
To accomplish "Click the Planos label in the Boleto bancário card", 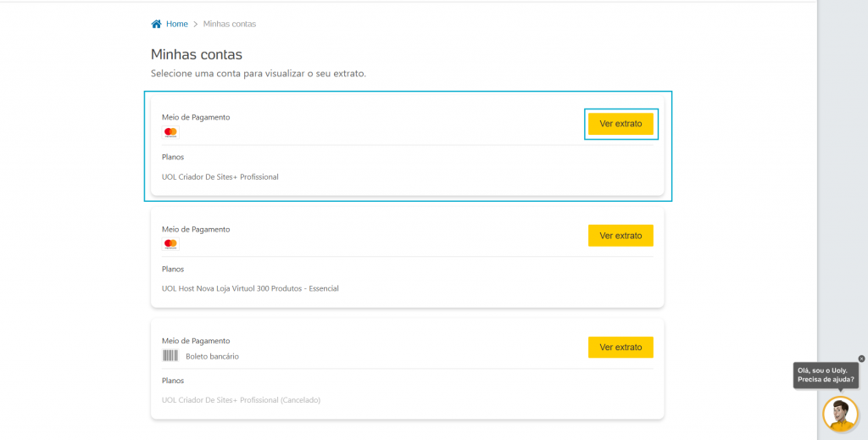I will click(x=173, y=381).
